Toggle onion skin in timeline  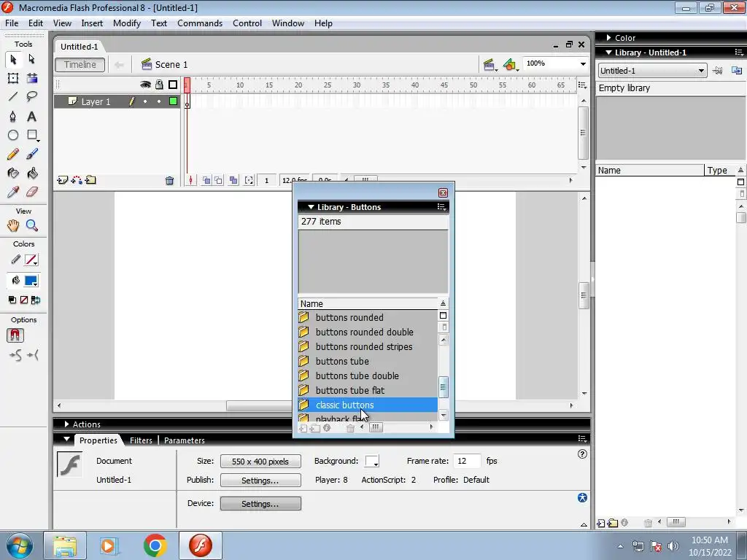coord(206,181)
